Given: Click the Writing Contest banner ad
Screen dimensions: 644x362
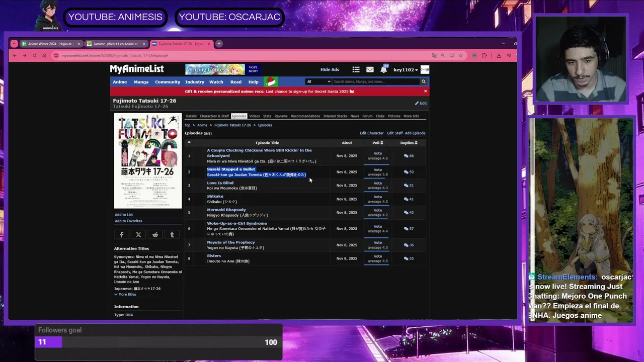Looking at the screenshot, I should point(222,69).
